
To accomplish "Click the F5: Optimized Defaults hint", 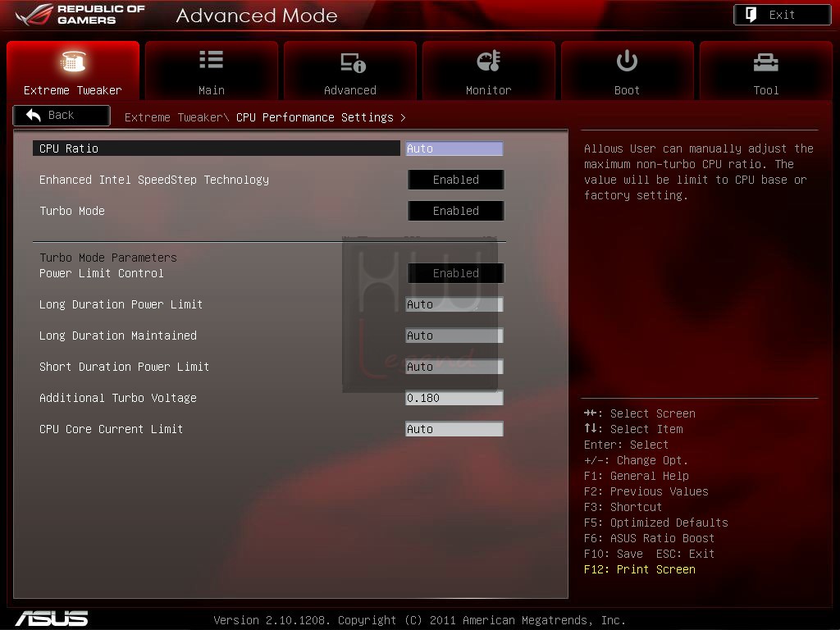I will point(656,523).
